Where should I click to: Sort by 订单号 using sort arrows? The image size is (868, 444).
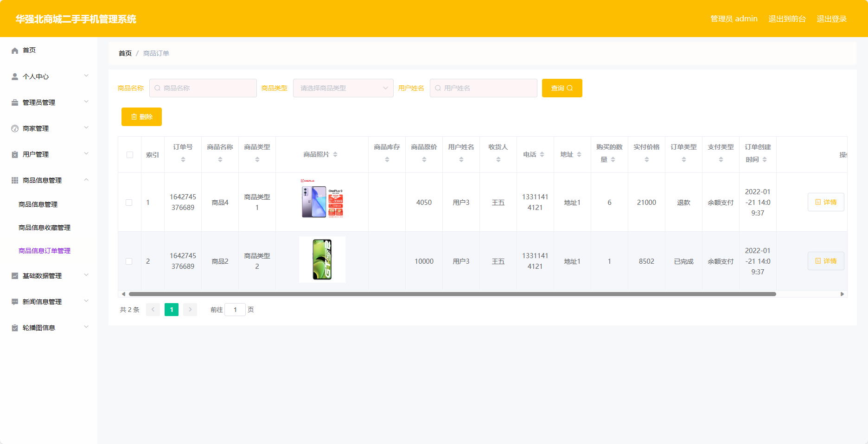coord(183,159)
